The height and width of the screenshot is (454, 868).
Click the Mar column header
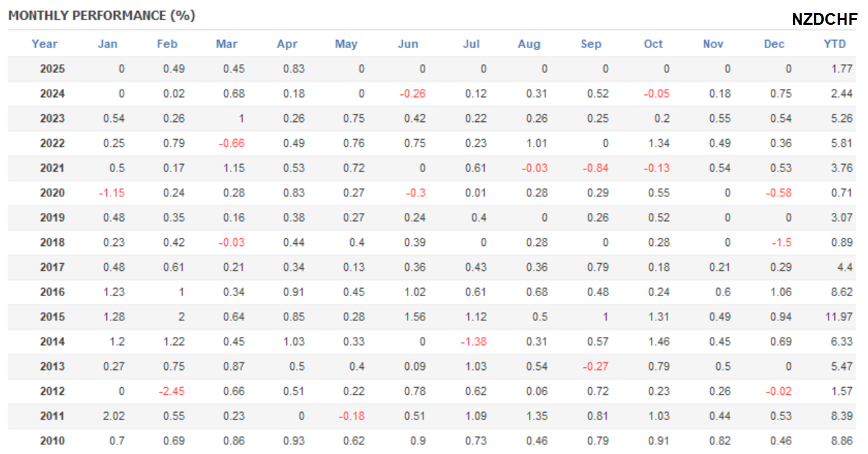coord(226,44)
